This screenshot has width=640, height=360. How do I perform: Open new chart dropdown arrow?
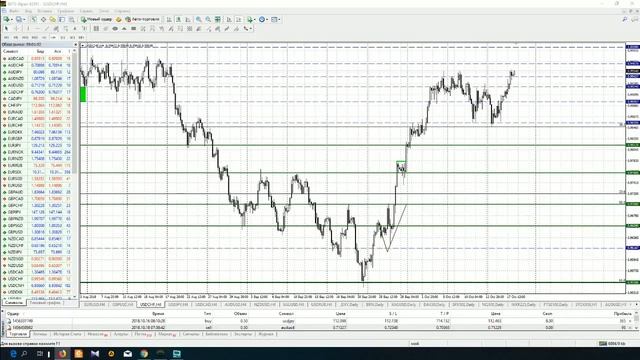[11, 19]
